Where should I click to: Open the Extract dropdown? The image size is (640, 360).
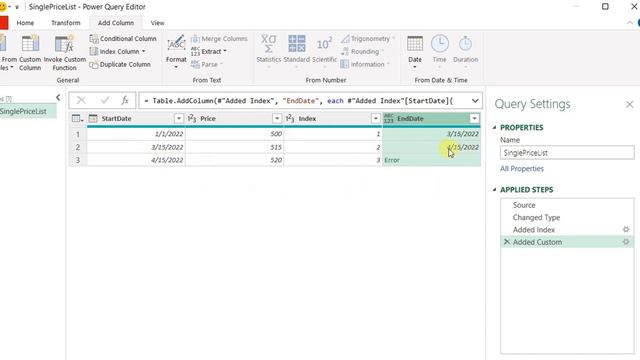coord(209,51)
